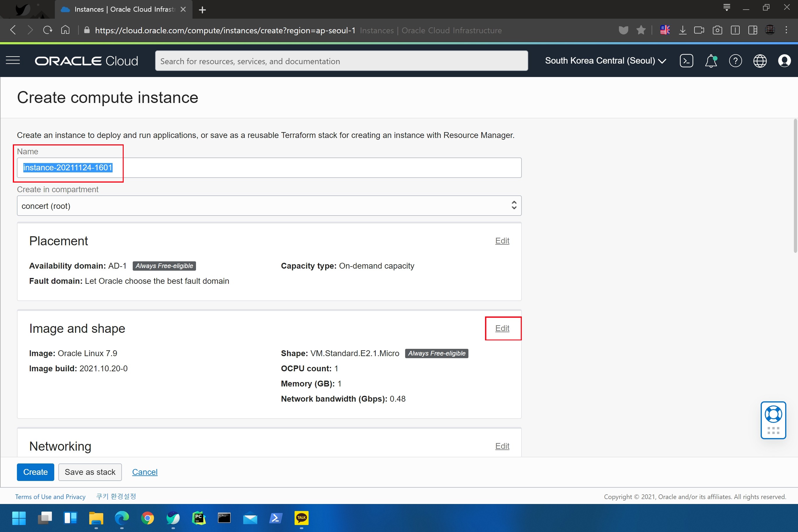
Task: Cancel the instance creation
Action: pos(145,472)
